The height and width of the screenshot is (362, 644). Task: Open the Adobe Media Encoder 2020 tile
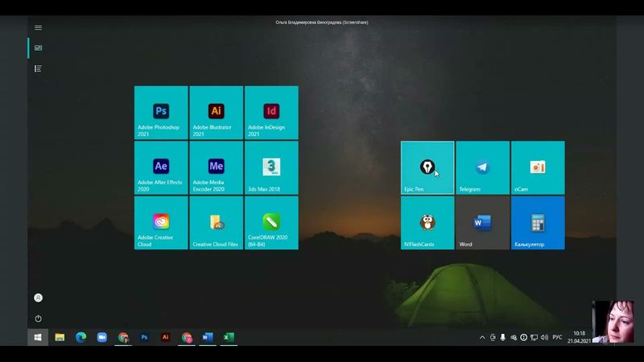coord(216,167)
